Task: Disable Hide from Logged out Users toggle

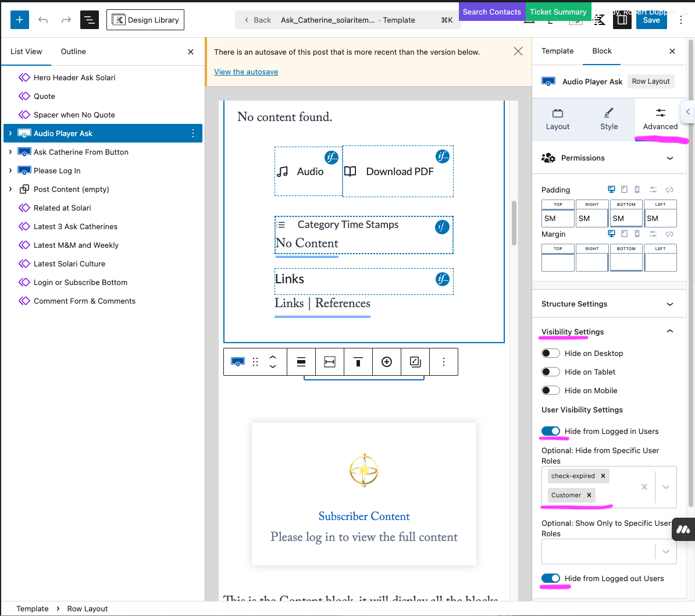Action: tap(551, 578)
